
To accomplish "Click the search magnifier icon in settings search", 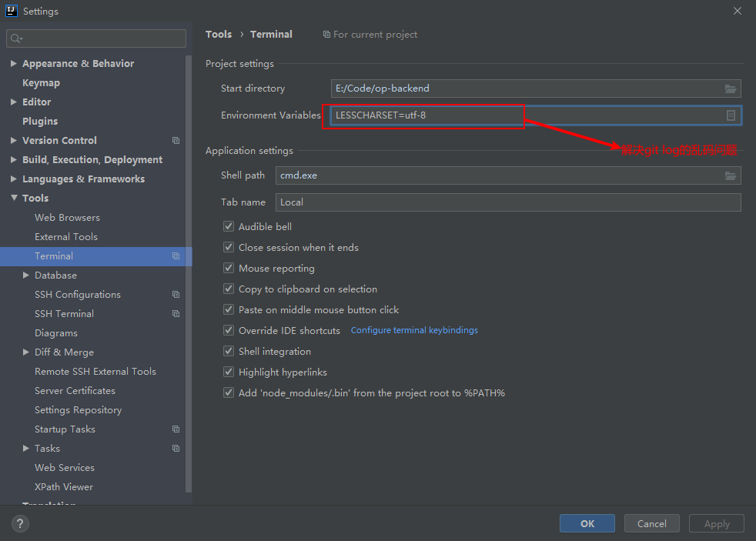I will pyautogui.click(x=16, y=38).
